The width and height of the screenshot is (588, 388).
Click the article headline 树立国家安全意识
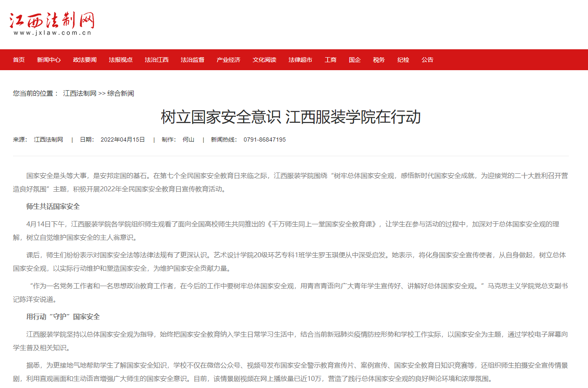(291, 117)
